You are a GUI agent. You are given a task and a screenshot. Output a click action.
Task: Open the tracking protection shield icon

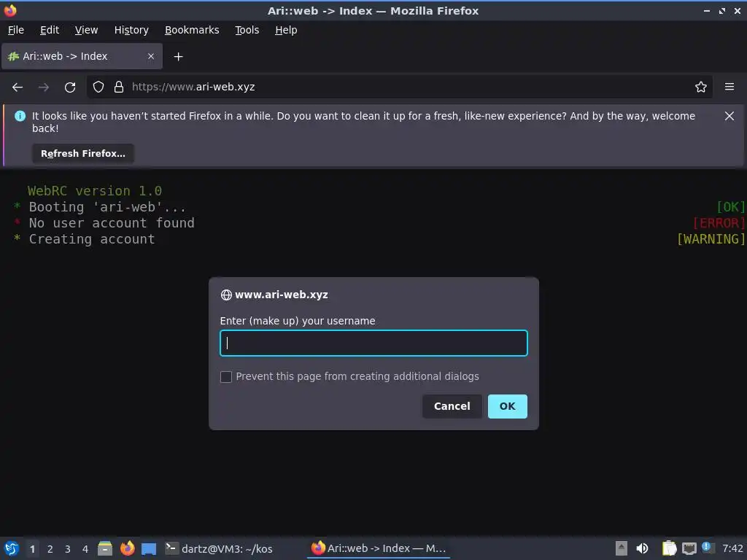(98, 87)
